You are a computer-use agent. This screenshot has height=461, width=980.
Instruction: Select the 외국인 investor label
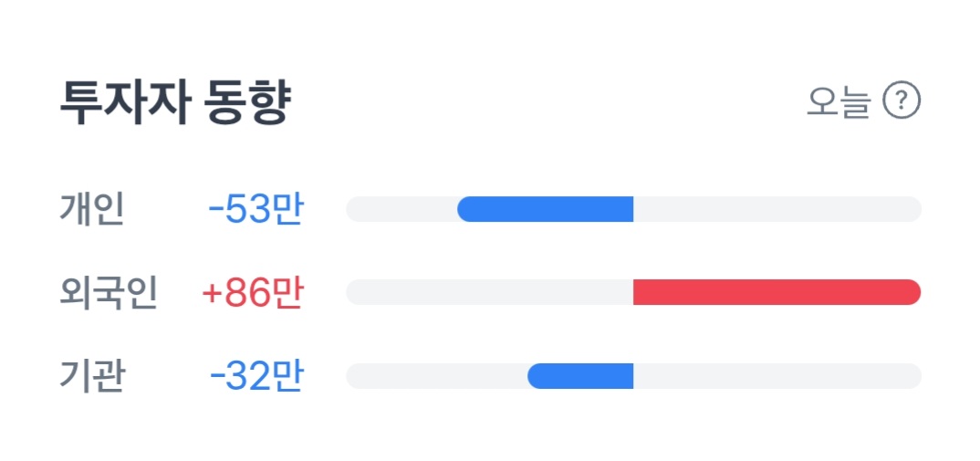(x=109, y=293)
